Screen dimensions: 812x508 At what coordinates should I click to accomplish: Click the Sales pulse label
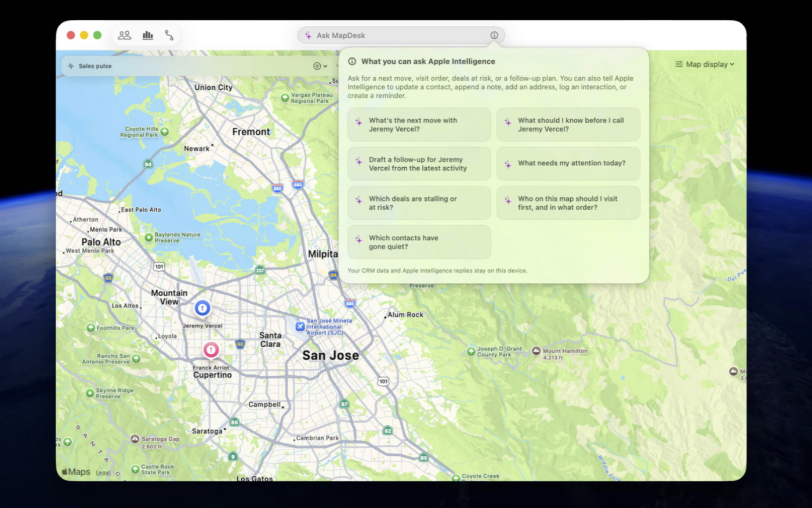click(x=95, y=66)
